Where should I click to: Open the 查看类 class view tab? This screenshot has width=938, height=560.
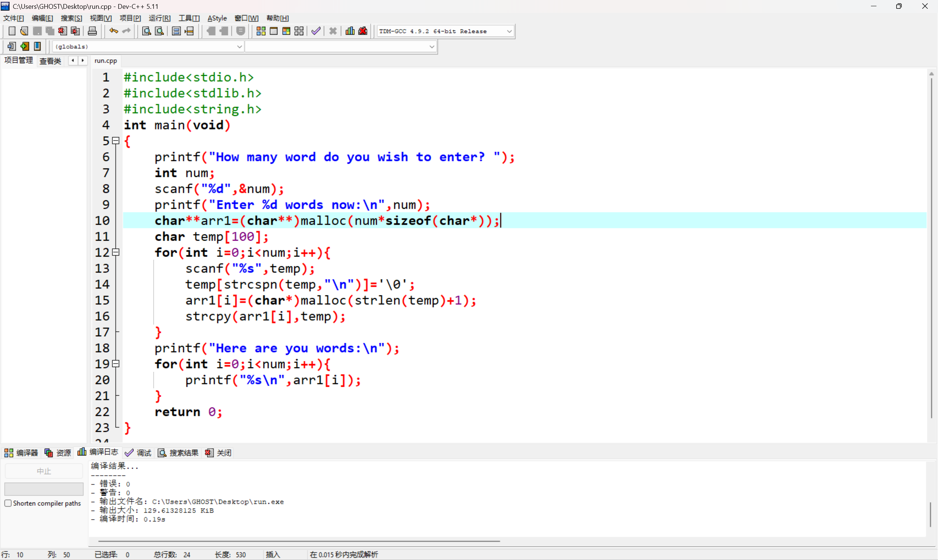click(50, 61)
